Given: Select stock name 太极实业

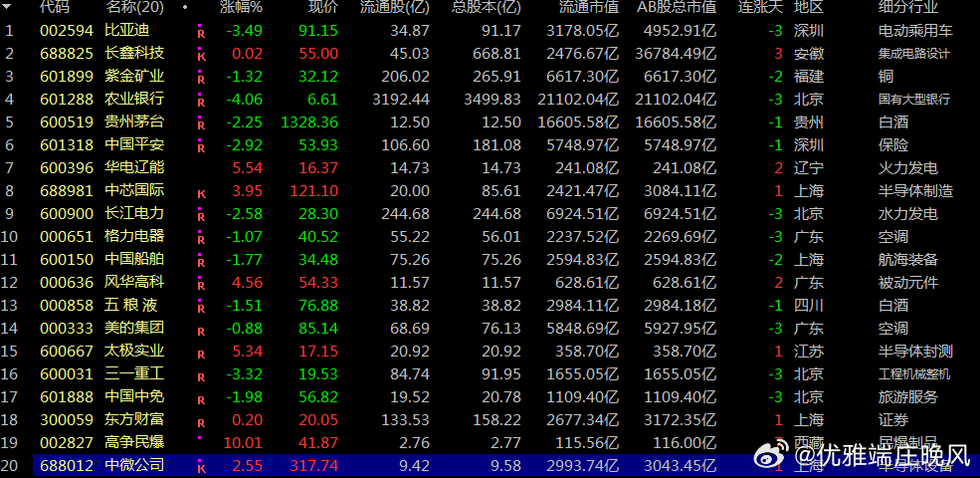Looking at the screenshot, I should (134, 351).
